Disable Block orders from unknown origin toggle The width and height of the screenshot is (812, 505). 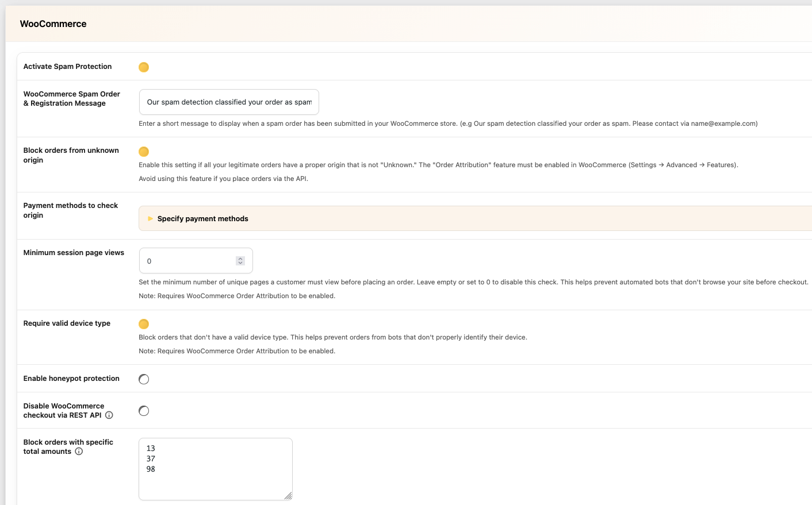tap(144, 152)
